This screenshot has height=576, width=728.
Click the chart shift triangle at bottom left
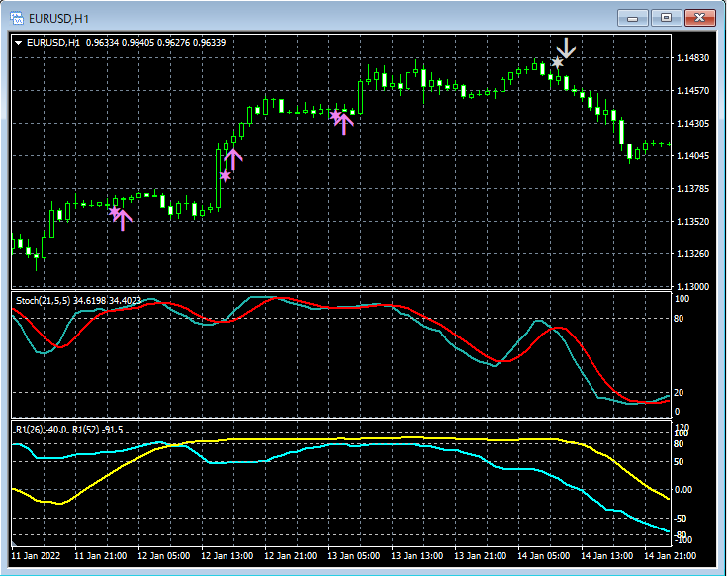click(x=14, y=545)
